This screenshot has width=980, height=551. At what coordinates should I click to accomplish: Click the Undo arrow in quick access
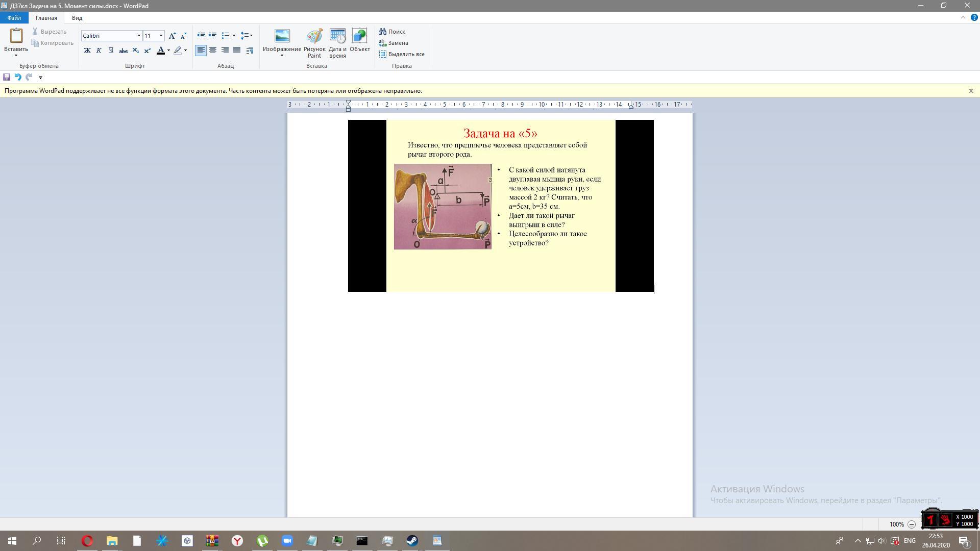click(18, 77)
